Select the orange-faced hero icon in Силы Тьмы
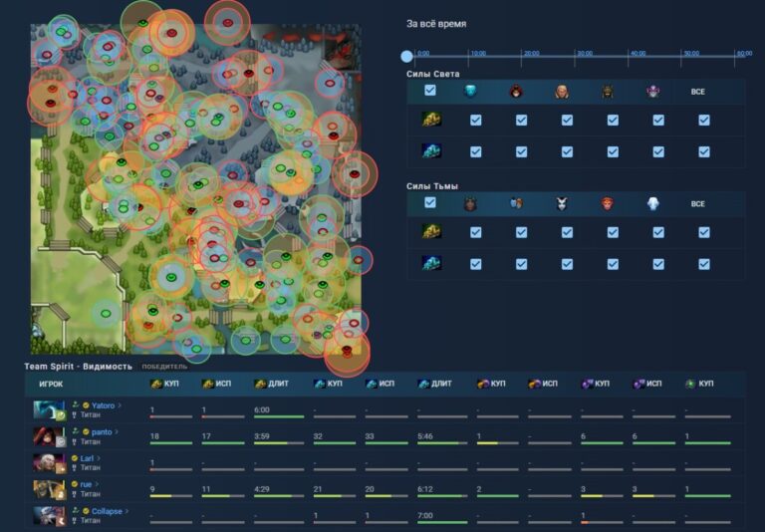765x532 pixels. click(608, 203)
